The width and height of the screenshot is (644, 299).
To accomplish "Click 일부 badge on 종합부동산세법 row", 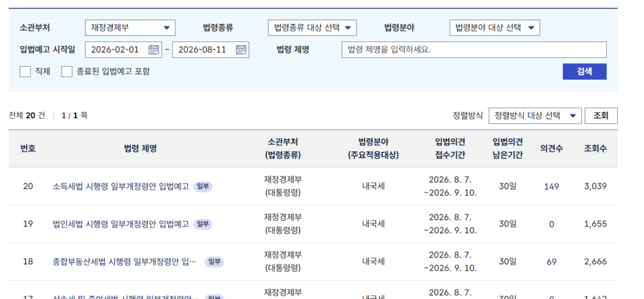I will coord(214,262).
